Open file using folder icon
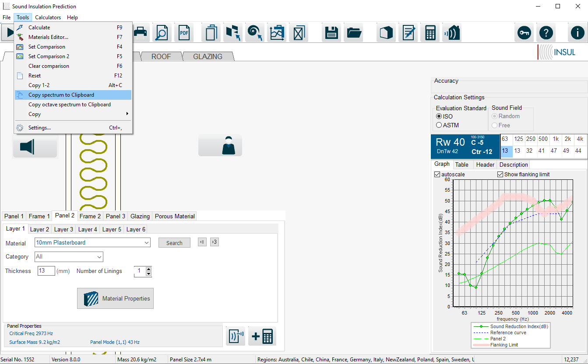The image size is (588, 364). pos(353,33)
